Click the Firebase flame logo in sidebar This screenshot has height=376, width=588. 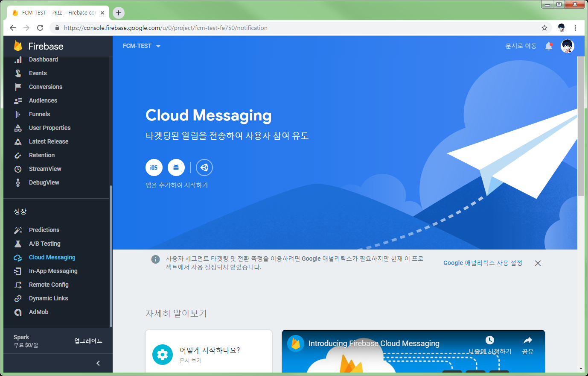pos(18,46)
